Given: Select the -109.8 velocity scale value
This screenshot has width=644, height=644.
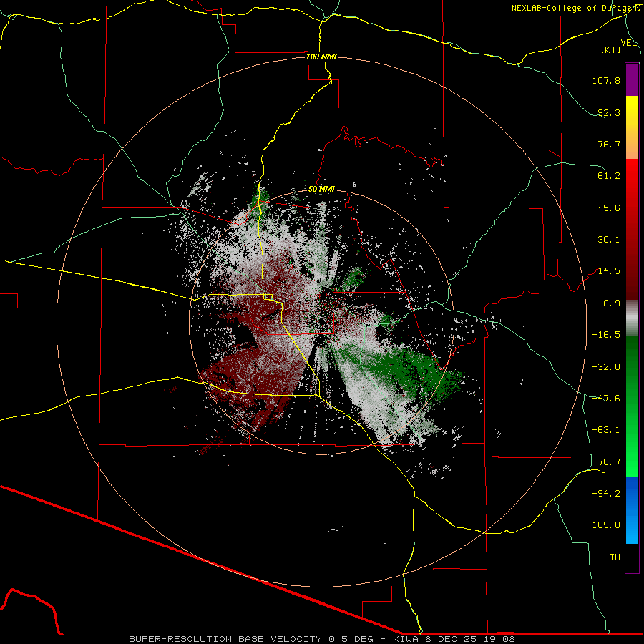Looking at the screenshot, I should [604, 525].
